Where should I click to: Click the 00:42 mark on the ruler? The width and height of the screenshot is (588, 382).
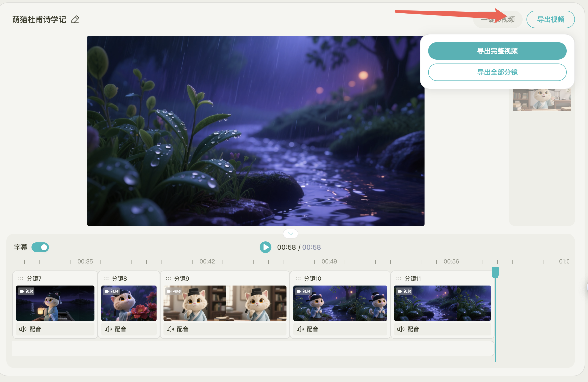click(207, 261)
